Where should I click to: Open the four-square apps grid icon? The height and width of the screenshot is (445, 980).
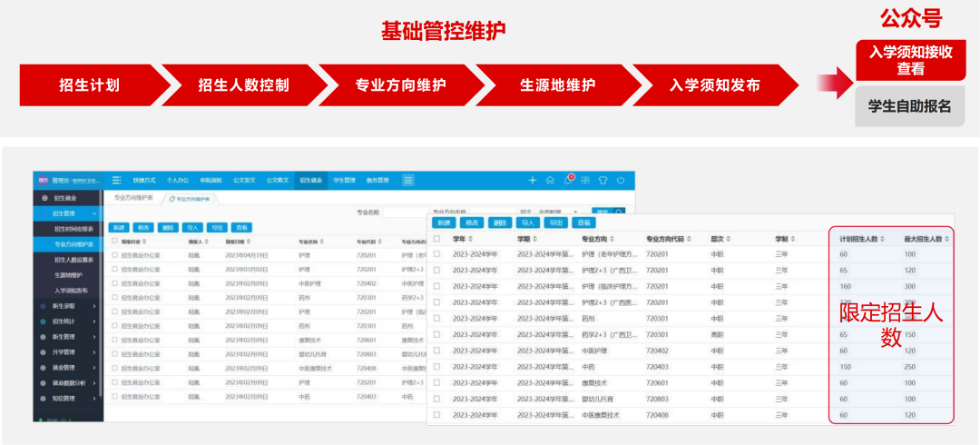coord(585,180)
